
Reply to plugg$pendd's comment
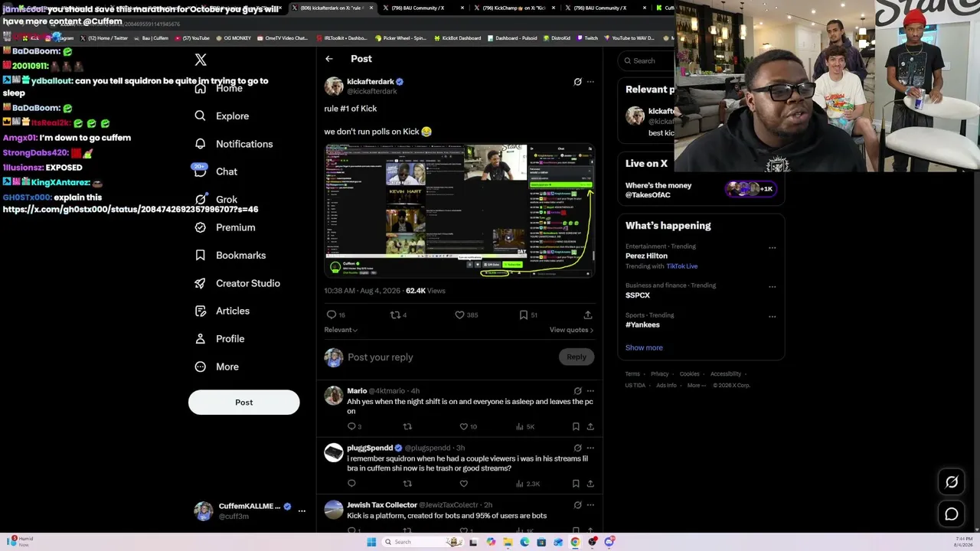tap(351, 484)
